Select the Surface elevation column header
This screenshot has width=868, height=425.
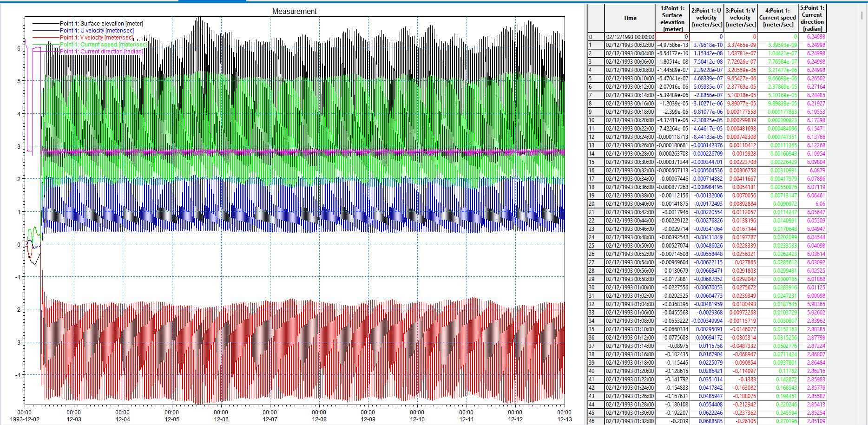coord(672,19)
